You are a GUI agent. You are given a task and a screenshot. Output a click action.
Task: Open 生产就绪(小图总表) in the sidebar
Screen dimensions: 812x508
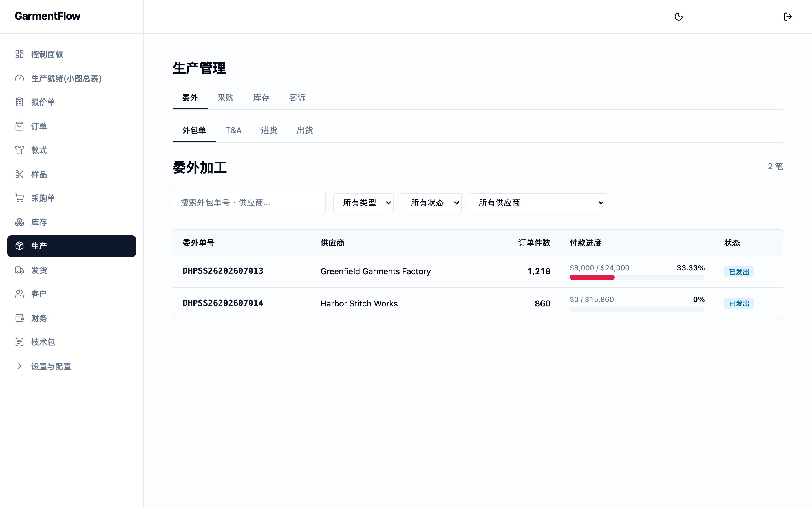(x=71, y=78)
